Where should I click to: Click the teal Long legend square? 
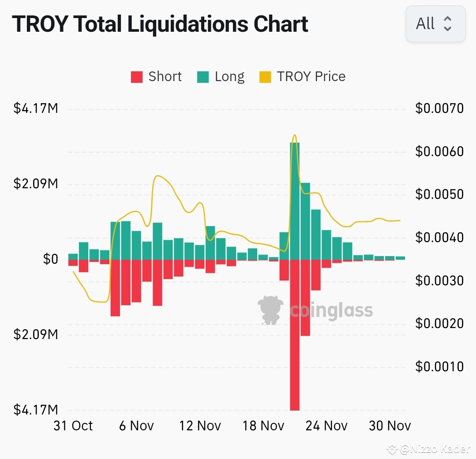tap(203, 76)
